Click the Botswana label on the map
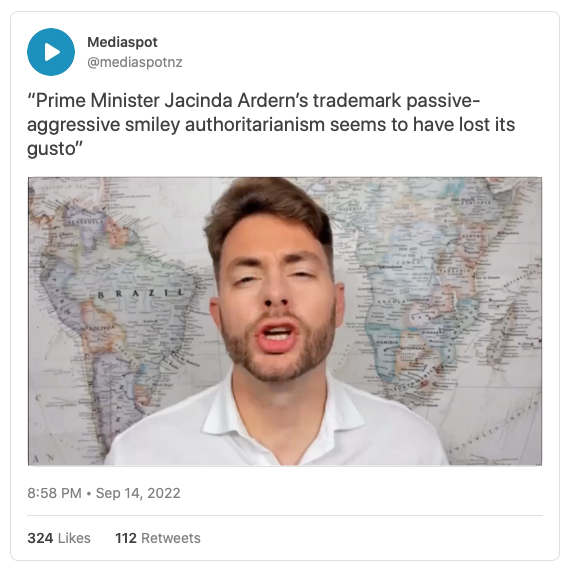This screenshot has height=567, width=568. (412, 348)
